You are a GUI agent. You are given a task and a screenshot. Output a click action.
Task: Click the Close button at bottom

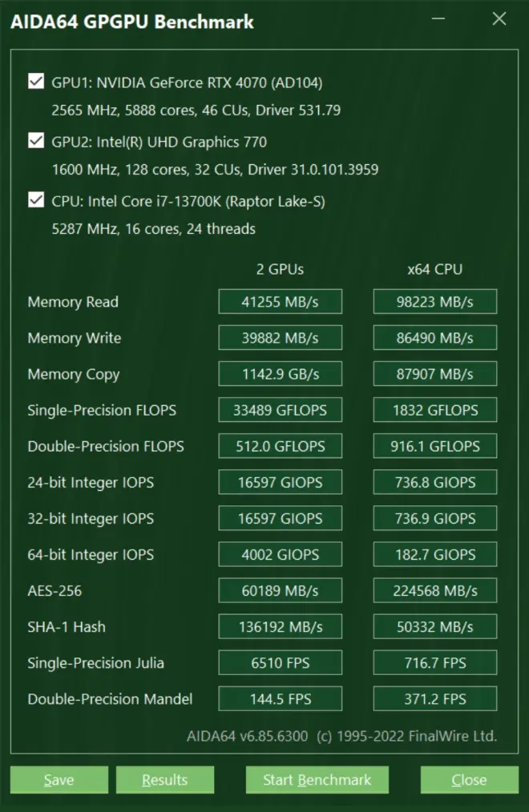tap(468, 779)
